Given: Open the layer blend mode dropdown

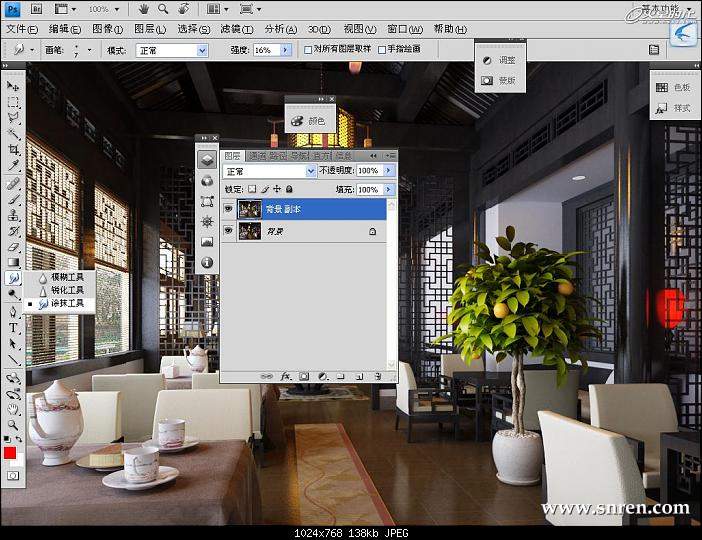Looking at the screenshot, I should (269, 171).
